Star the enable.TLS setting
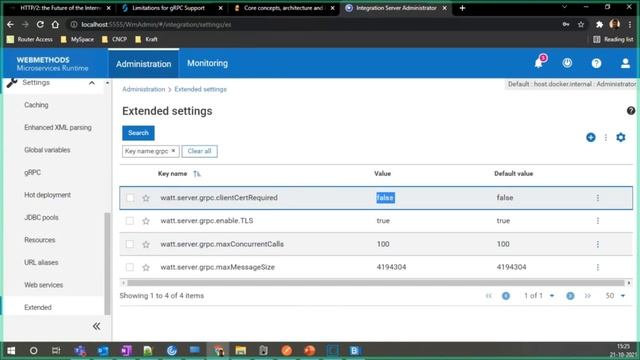 pos(146,221)
